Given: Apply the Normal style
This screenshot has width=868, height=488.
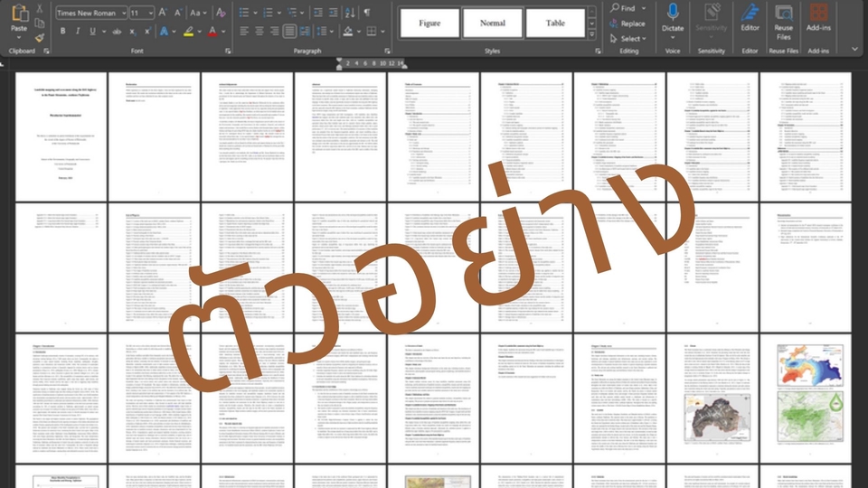Looking at the screenshot, I should 492,23.
